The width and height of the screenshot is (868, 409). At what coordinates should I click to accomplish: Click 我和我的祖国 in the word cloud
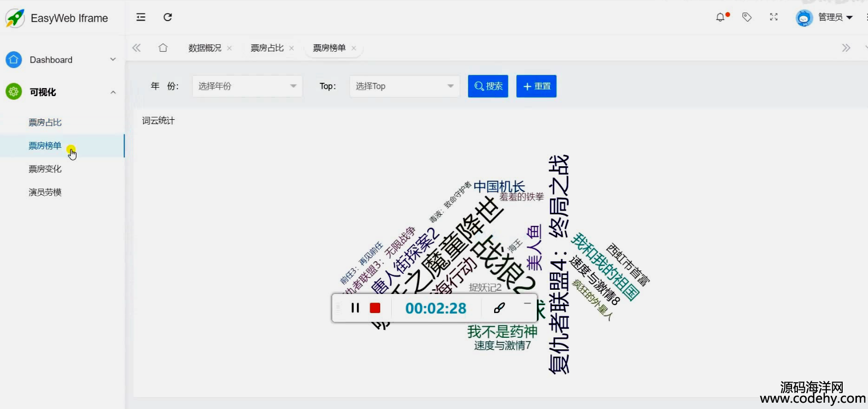point(605,267)
